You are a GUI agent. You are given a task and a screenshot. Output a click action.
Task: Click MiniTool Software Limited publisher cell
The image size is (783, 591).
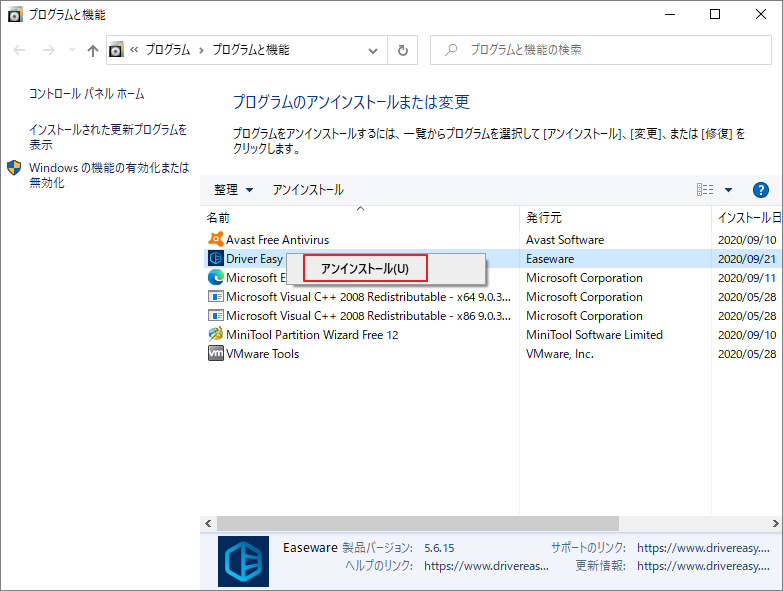point(594,334)
